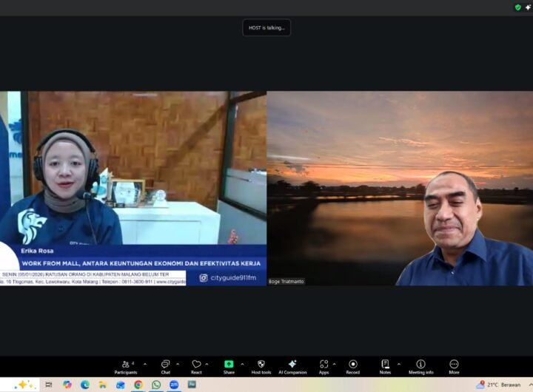Open the Notes tool

(385, 365)
